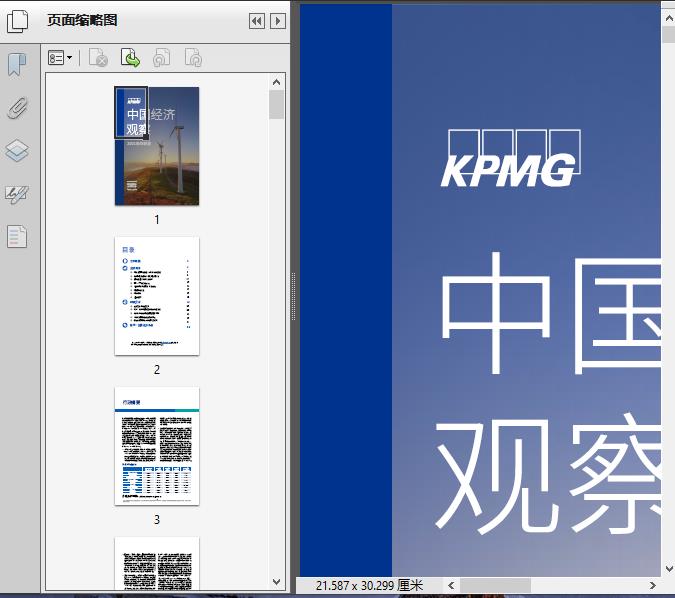Expand the panel with right arrow button
This screenshot has width=675, height=598.
coord(278,21)
